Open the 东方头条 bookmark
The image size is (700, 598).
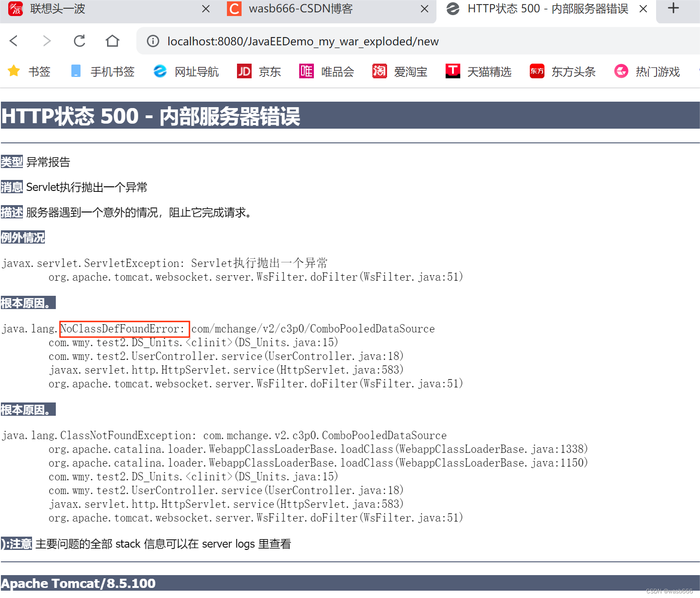tap(562, 71)
